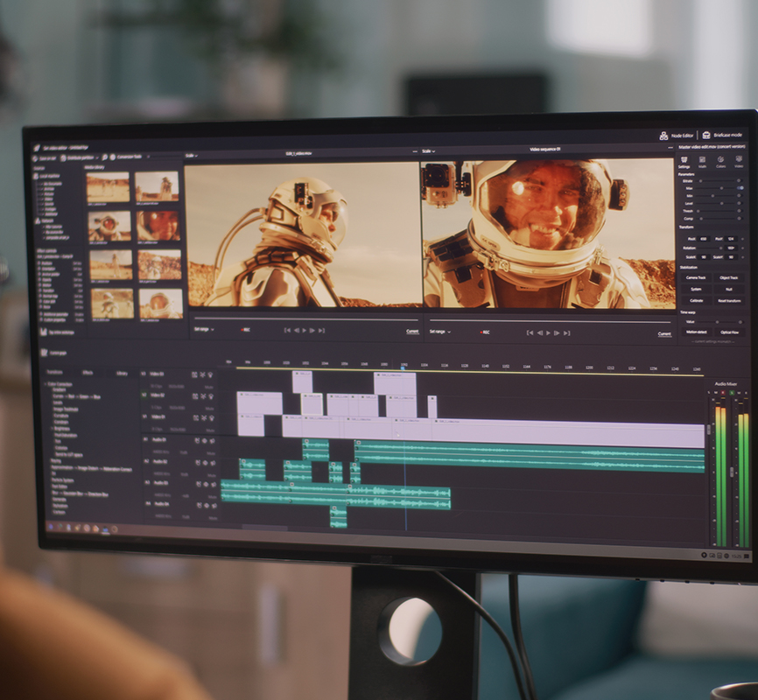Toggle the switch on the Max parameter row

(740, 188)
